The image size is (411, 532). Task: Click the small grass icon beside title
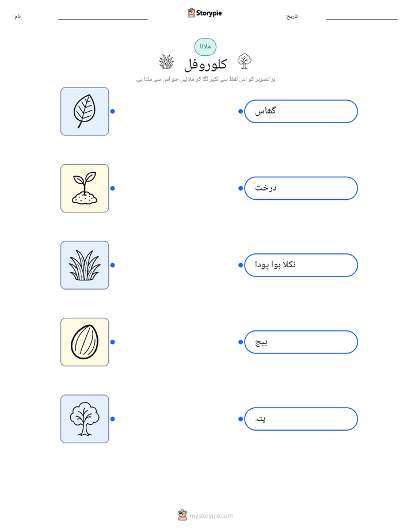166,62
